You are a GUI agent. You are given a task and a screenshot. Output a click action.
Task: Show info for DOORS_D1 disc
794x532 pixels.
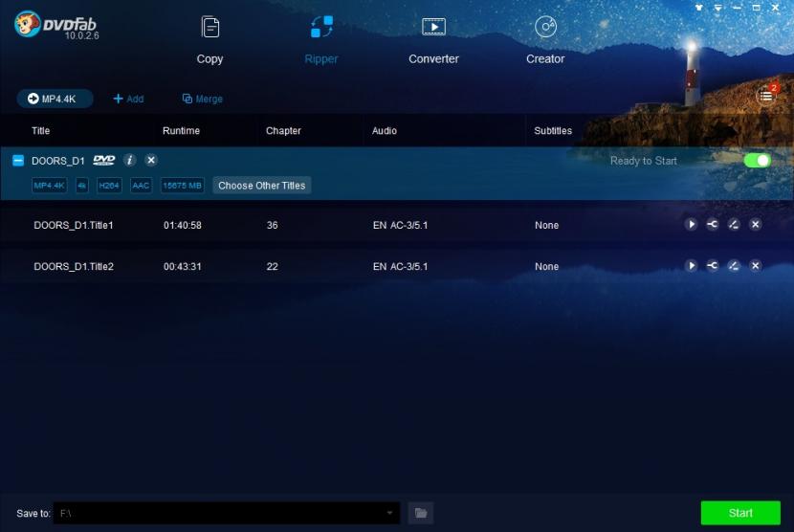click(x=130, y=161)
